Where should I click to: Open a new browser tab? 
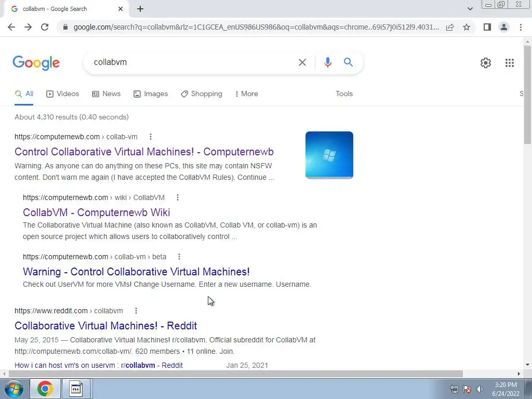tap(140, 9)
